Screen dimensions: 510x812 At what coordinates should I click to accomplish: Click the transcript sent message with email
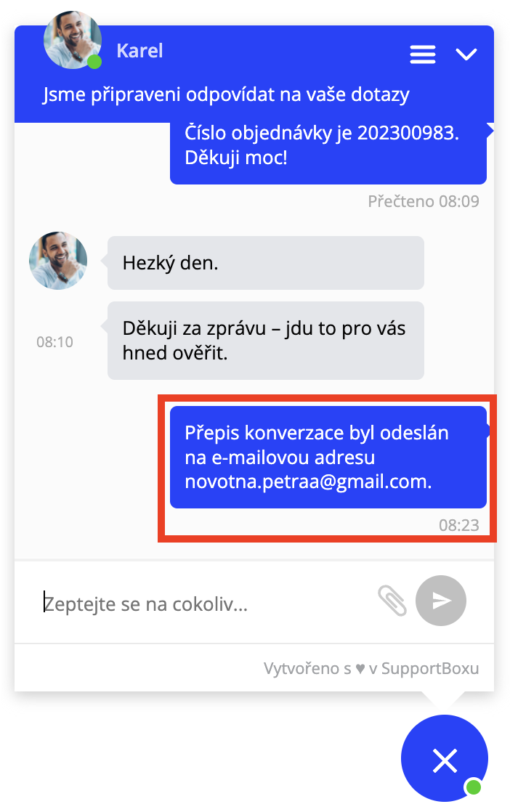click(x=328, y=458)
